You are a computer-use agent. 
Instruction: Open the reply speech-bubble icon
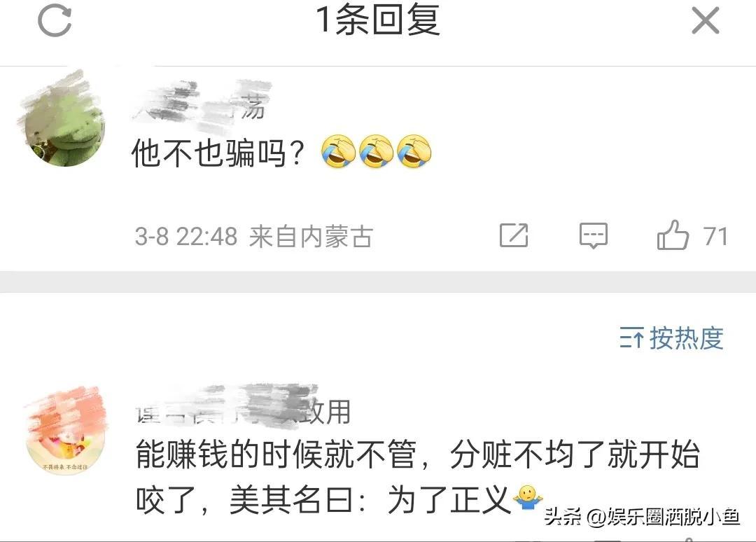point(593,236)
